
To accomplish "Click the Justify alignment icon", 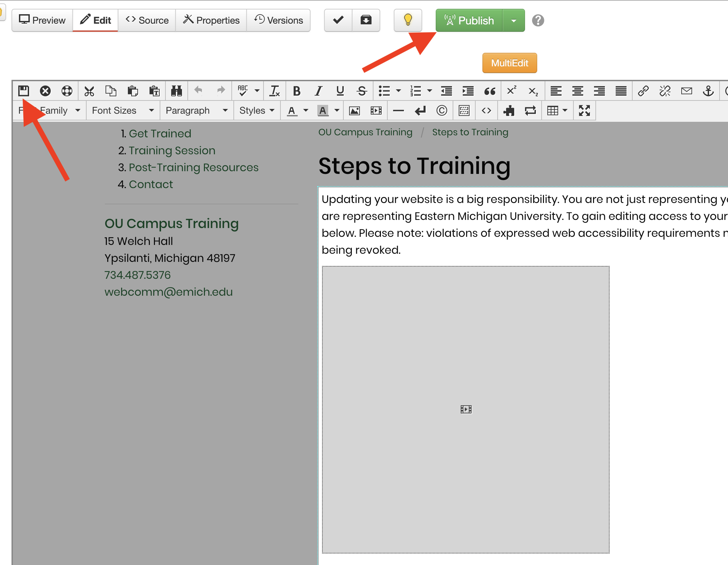I will point(621,91).
